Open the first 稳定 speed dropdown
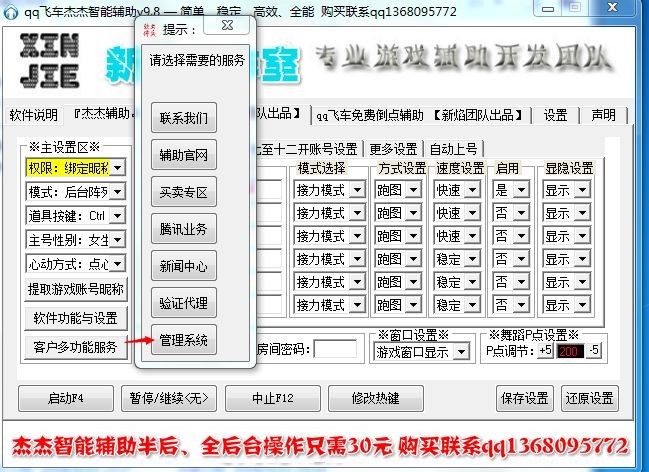The width and height of the screenshot is (649, 472). (x=472, y=259)
